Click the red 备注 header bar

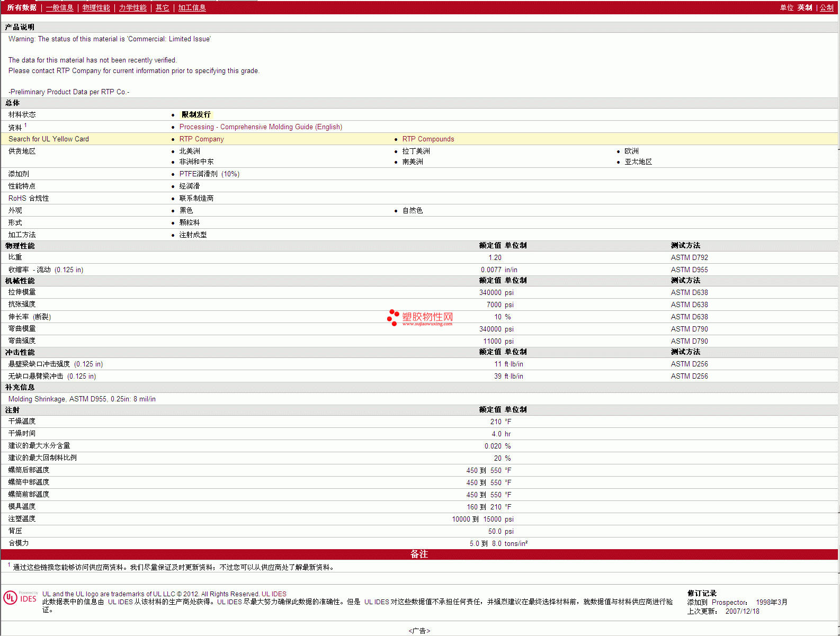[x=419, y=554]
